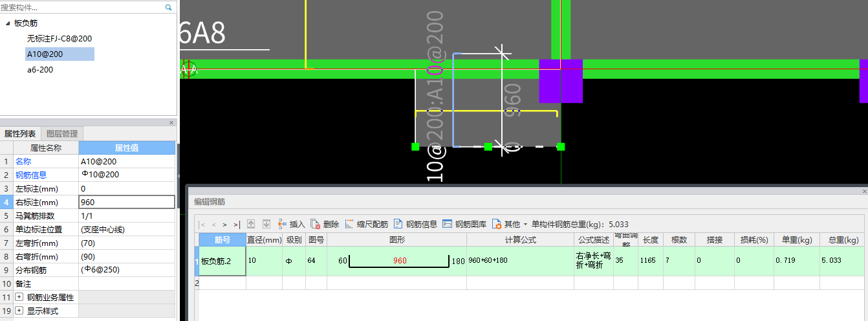Viewport: 868px width, 321px height.
Task: Click the 插入 insert button
Action: (x=292, y=225)
